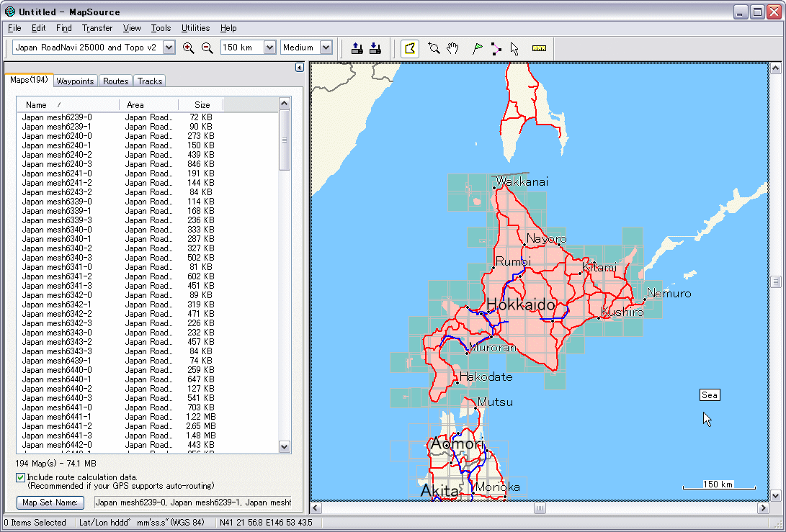Click the Kushiro city label
Viewport: 786px width, 532px height.
point(622,312)
